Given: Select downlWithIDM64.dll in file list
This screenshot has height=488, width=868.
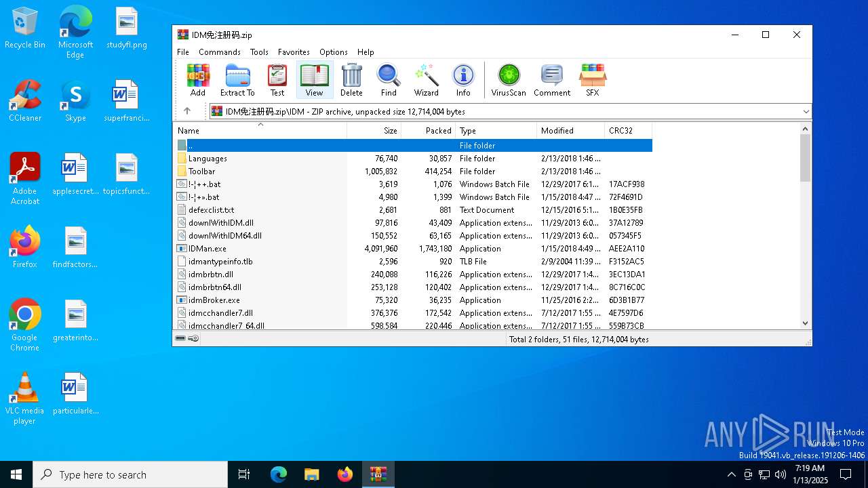Looking at the screenshot, I should 413,236.
